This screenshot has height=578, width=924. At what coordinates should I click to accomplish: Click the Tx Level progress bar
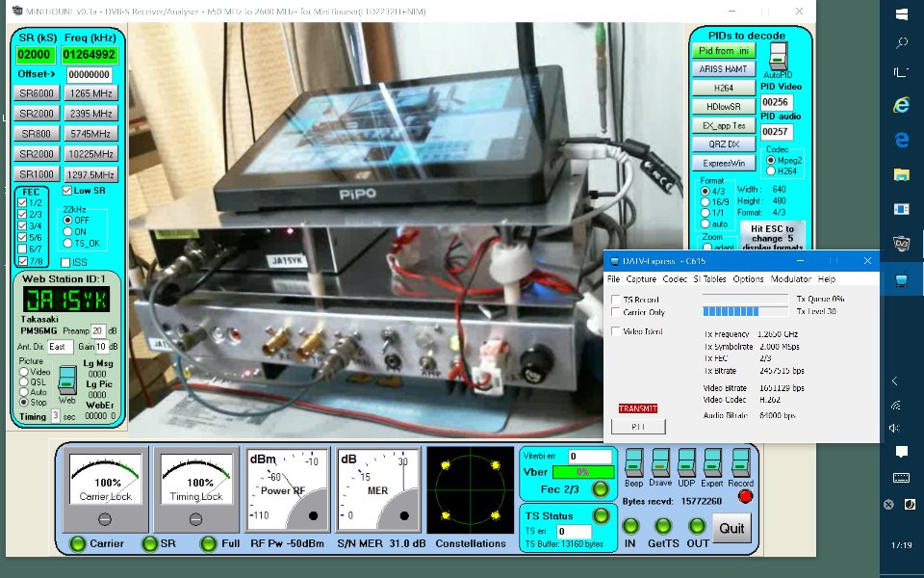point(745,311)
